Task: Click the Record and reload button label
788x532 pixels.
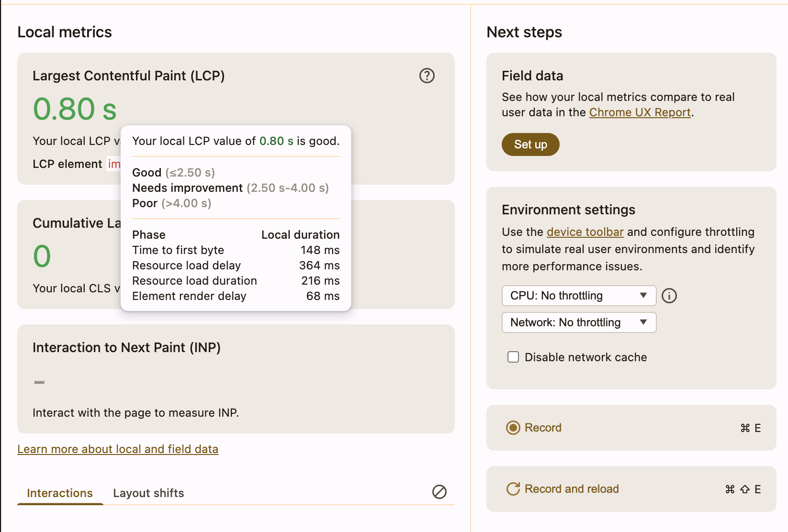Action: pos(572,489)
